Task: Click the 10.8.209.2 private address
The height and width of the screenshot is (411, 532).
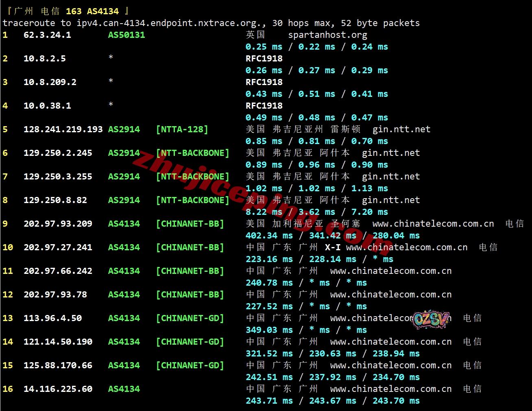Action: [x=50, y=82]
